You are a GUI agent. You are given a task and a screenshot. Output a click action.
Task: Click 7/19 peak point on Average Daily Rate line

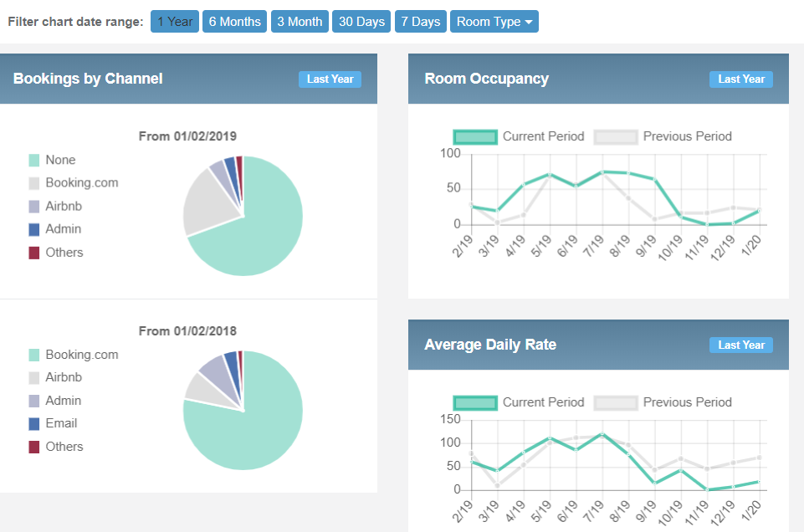tap(602, 434)
